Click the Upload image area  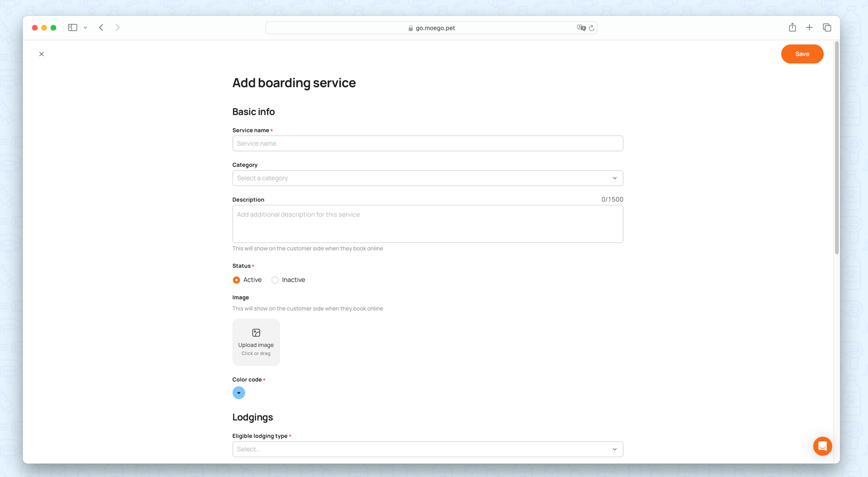tap(256, 342)
